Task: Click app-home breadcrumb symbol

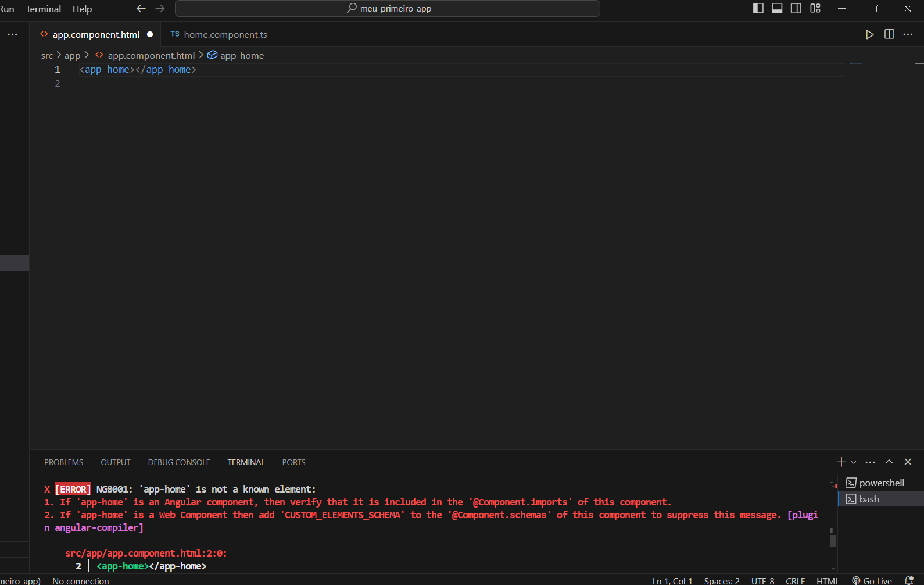Action: point(236,55)
